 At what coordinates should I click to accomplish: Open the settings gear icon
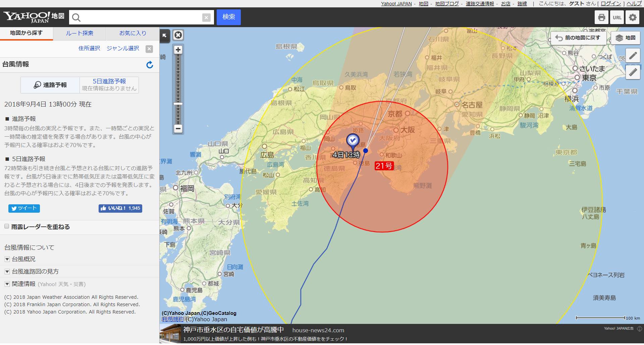click(633, 17)
